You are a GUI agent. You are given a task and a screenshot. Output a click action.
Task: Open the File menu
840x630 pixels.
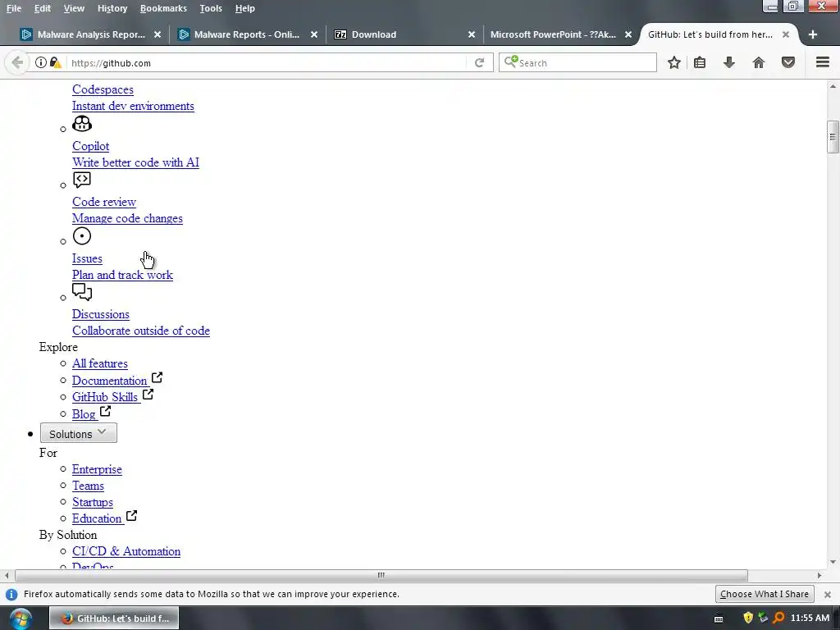coord(14,8)
